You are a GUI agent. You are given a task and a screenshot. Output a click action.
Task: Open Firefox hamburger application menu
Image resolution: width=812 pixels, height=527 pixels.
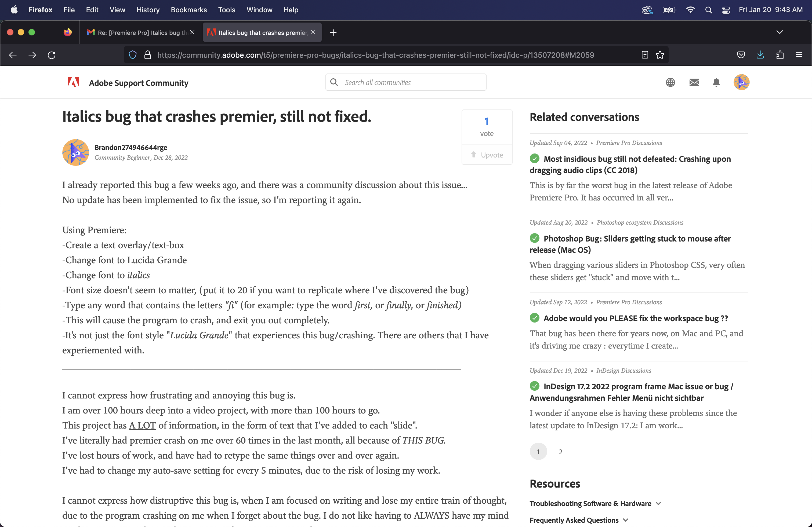point(799,55)
